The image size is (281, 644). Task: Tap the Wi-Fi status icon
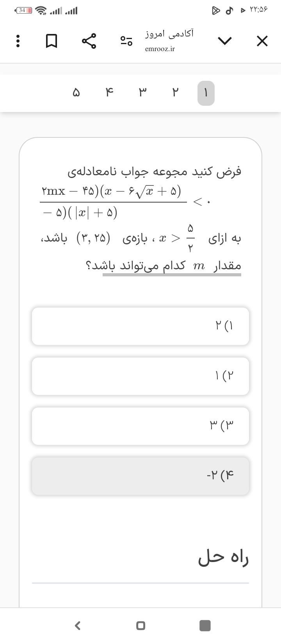(41, 11)
